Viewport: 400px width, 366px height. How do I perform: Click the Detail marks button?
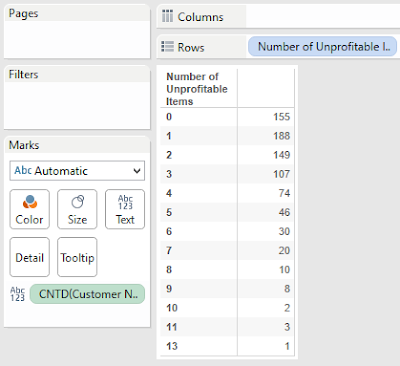(x=30, y=257)
